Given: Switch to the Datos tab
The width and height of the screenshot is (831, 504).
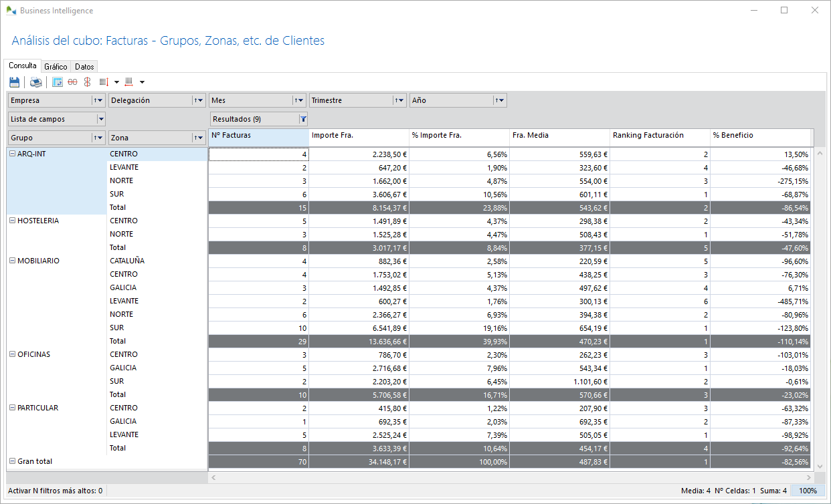Looking at the screenshot, I should point(84,67).
